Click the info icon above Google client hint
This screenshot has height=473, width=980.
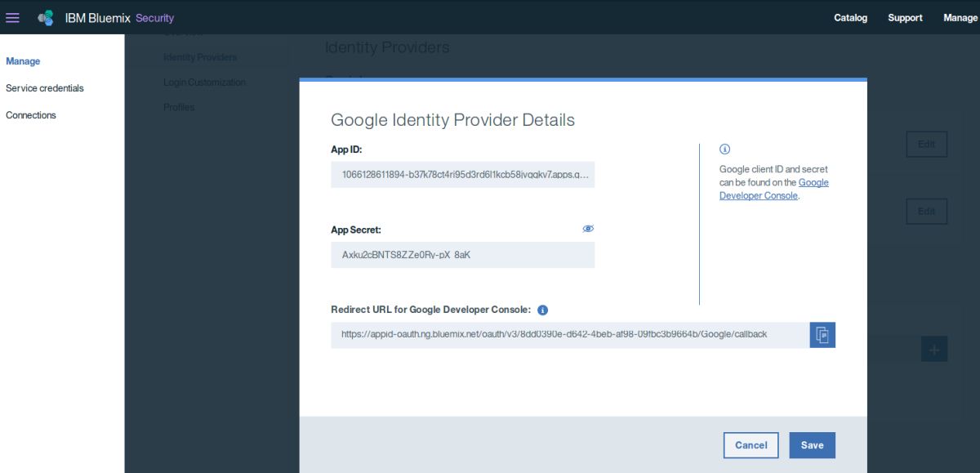(724, 149)
